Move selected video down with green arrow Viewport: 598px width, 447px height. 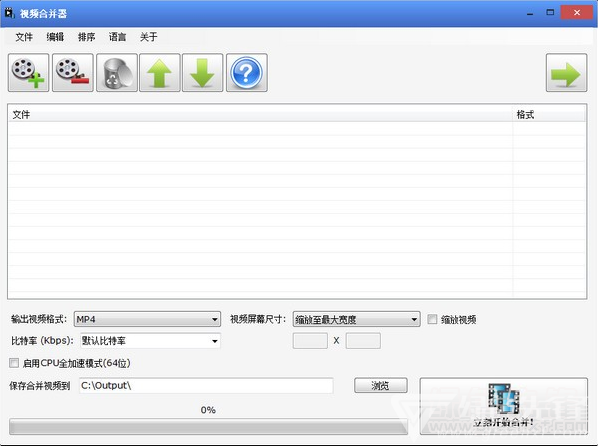click(203, 72)
